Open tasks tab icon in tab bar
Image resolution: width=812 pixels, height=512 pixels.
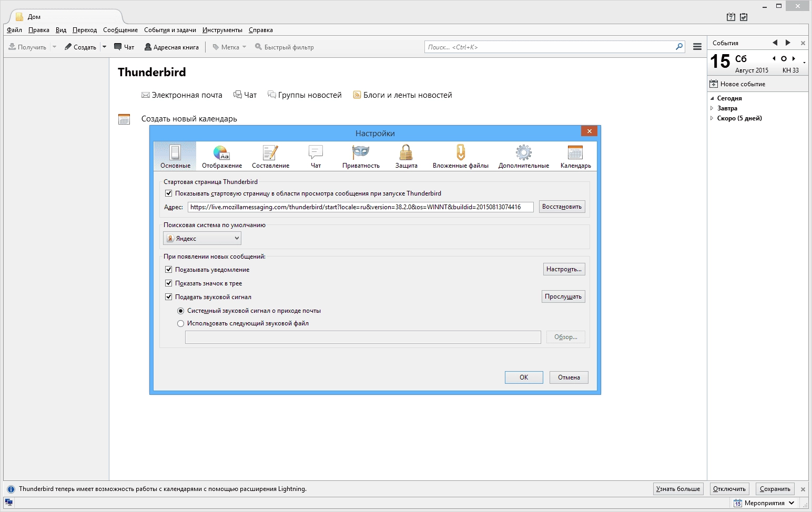tap(744, 17)
